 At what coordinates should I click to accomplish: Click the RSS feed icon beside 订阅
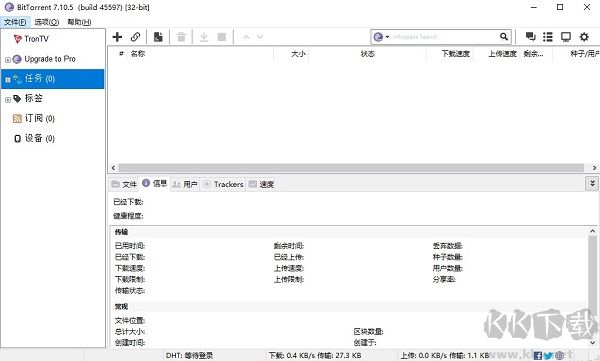point(17,119)
